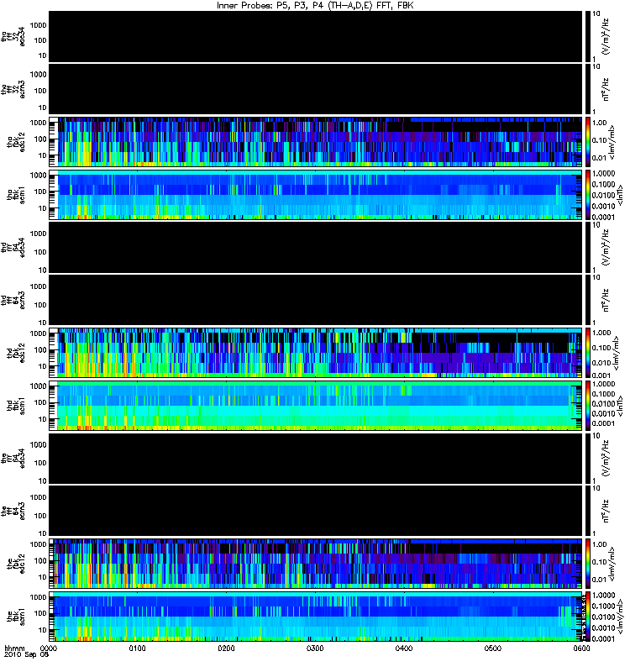630x672 pixels.
Task: Click the '0.0001' color bar tick of thd fbk scm1
Action: [604, 423]
